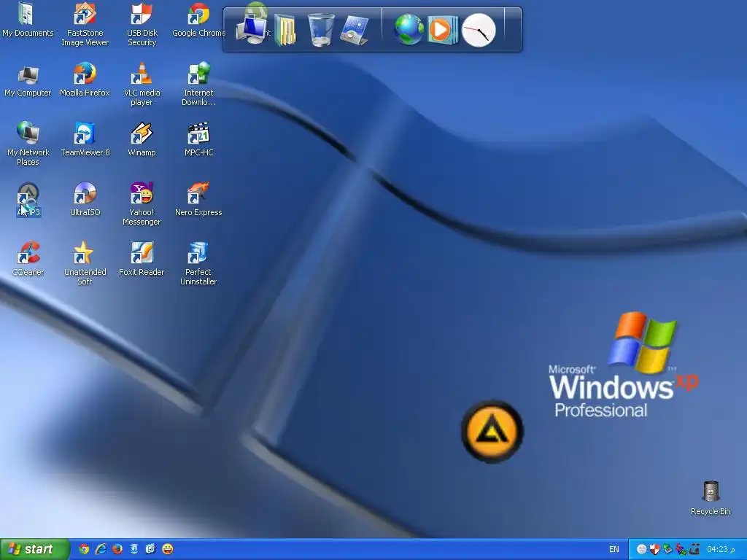Select MPC-HC desktop shortcut
The height and width of the screenshot is (560, 747).
tap(198, 140)
